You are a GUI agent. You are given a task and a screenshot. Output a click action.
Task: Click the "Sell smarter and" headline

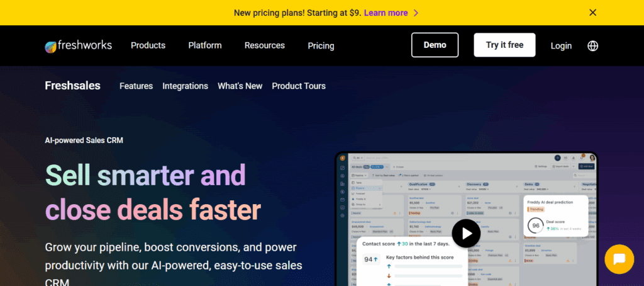pos(145,175)
